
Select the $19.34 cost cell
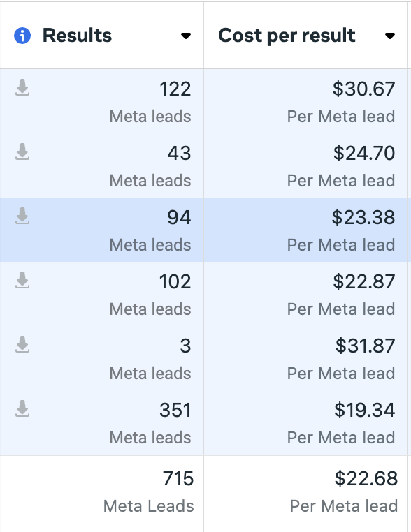[x=305, y=422]
